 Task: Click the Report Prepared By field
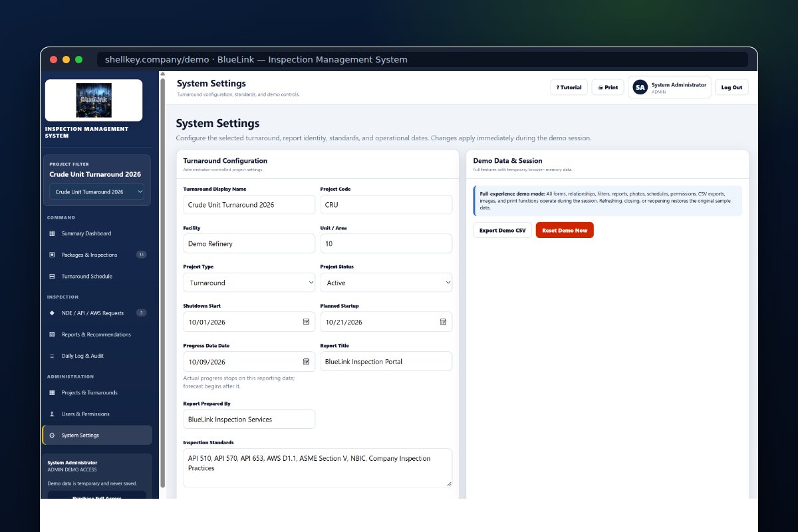click(249, 419)
